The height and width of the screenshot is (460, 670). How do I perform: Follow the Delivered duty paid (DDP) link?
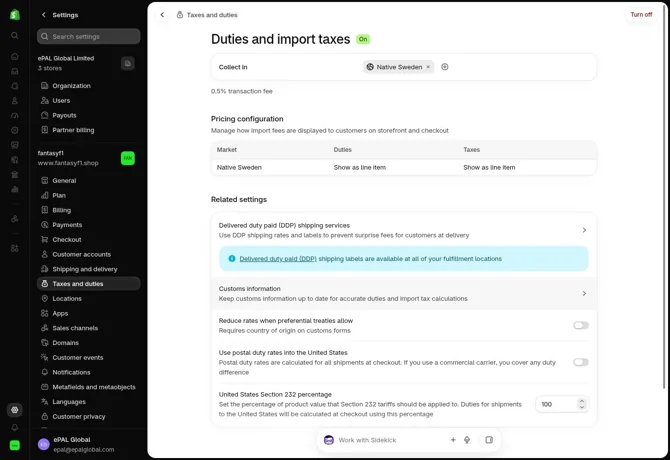[x=278, y=259]
